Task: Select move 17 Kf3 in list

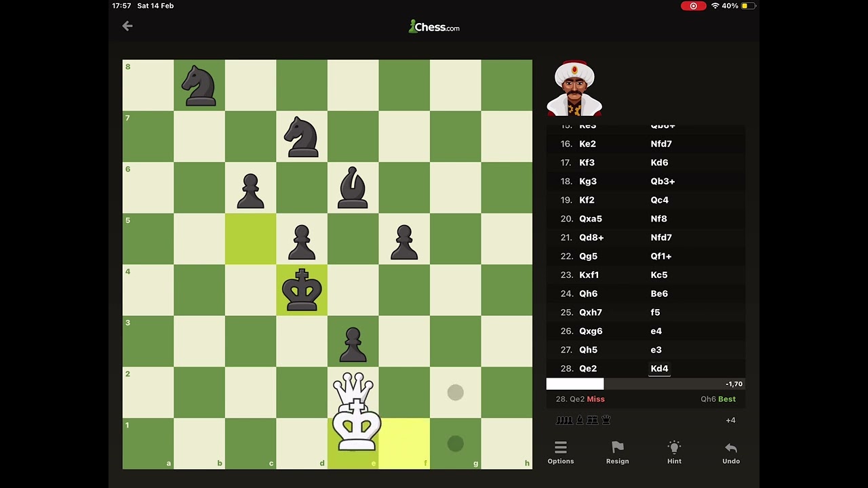Action: [x=587, y=163]
